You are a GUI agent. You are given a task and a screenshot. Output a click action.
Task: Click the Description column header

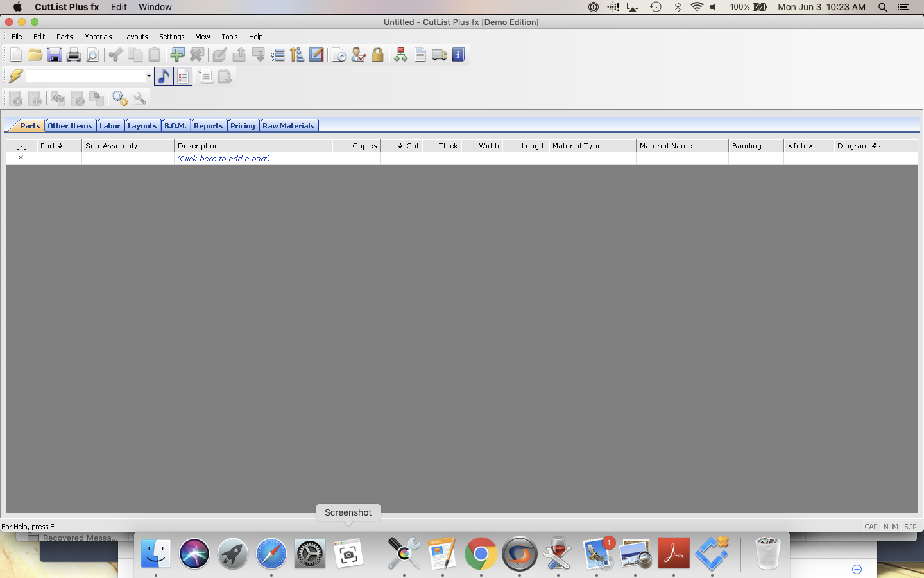coord(253,146)
